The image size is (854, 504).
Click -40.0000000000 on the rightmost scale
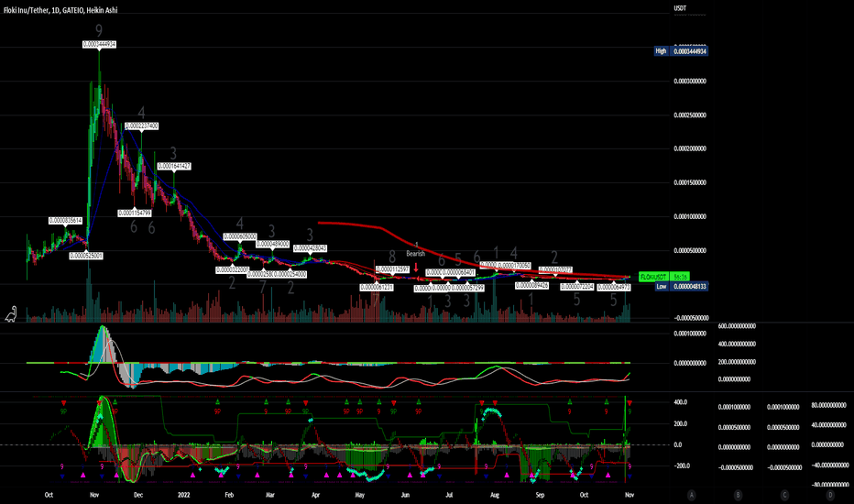point(828,465)
